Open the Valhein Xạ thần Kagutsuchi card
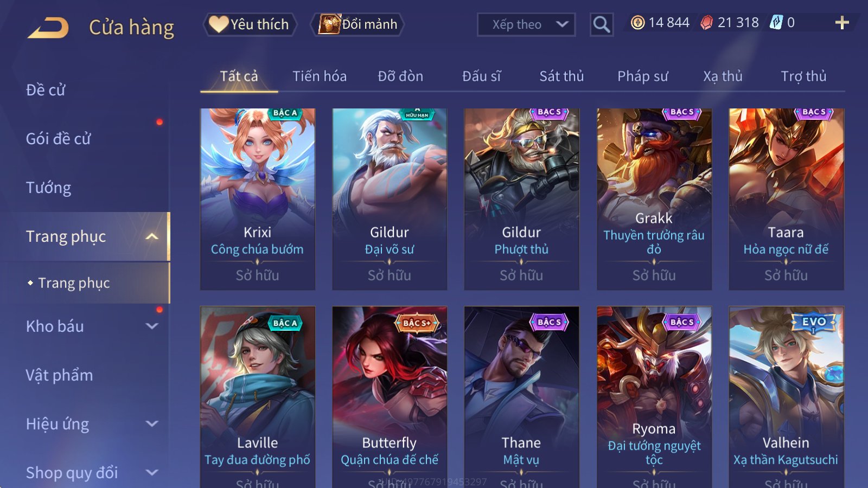868x488 pixels. click(786, 397)
